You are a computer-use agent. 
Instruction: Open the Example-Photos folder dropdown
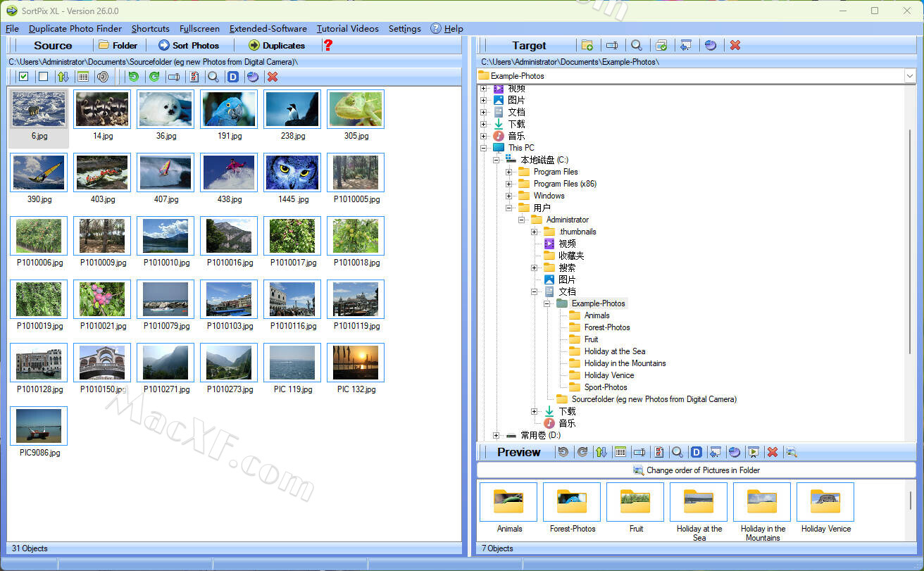point(909,76)
